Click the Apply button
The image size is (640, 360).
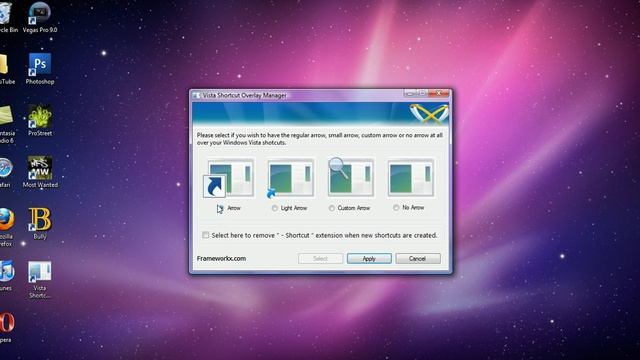coord(369,259)
